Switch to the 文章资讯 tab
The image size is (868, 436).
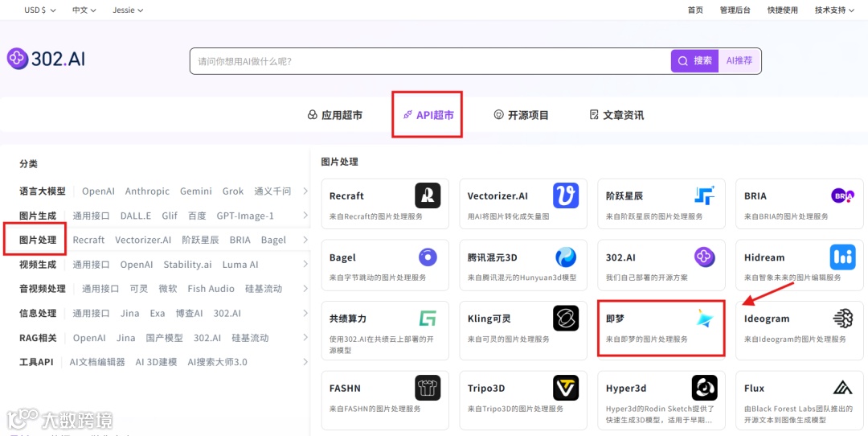tap(616, 115)
